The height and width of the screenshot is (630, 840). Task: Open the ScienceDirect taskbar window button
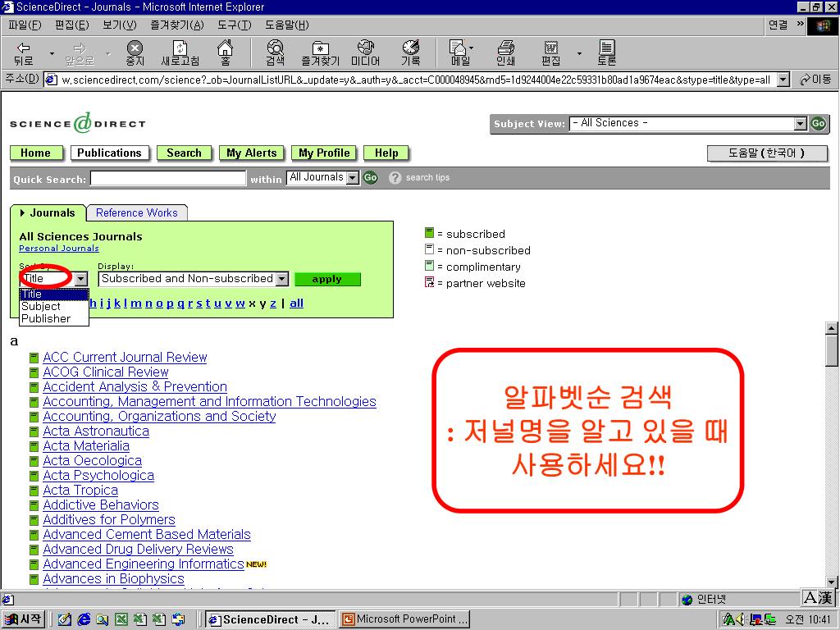[271, 619]
